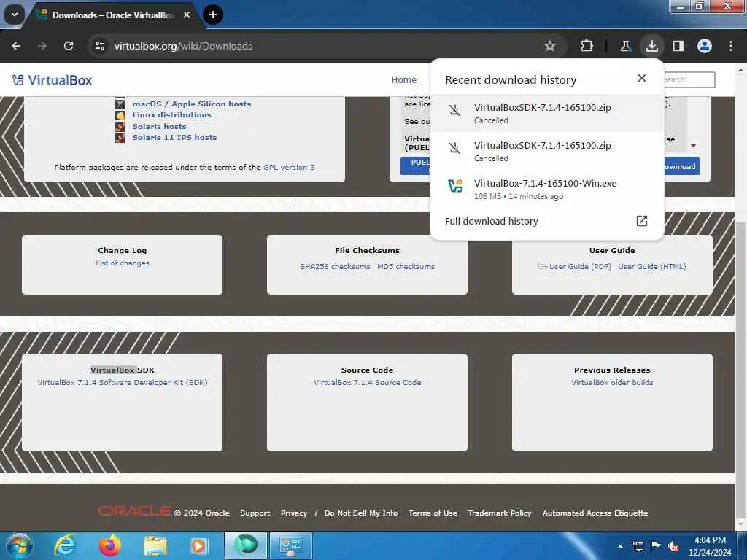Open the Chrome three-dot menu
747x560 pixels.
point(731,46)
